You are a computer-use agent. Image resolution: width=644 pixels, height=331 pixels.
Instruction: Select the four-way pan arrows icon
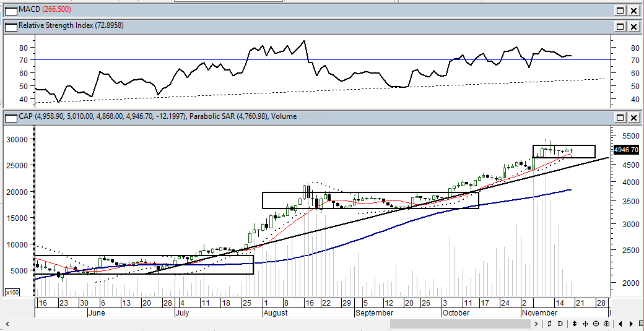(x=585, y=324)
